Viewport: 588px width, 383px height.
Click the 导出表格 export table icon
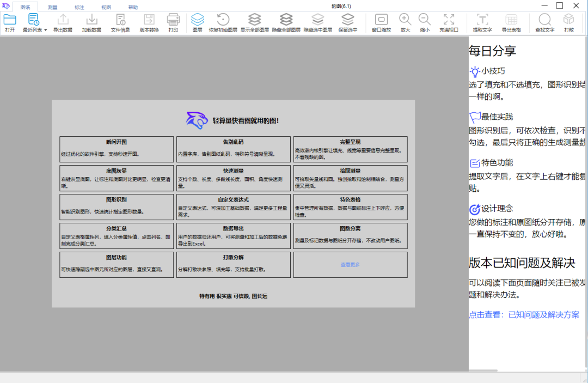[511, 23]
